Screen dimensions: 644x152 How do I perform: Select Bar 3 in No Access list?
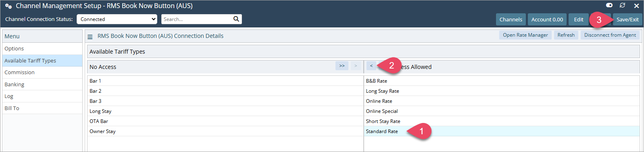tap(225, 101)
